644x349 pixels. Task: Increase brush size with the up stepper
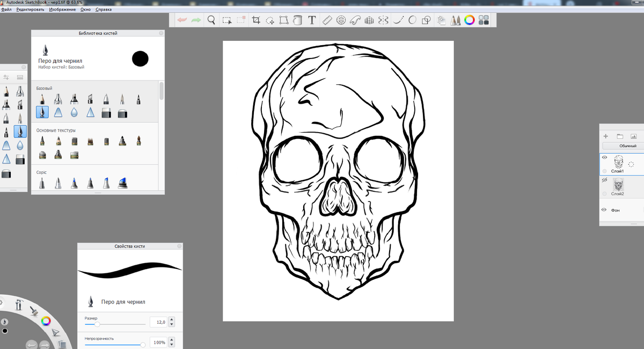coord(172,319)
